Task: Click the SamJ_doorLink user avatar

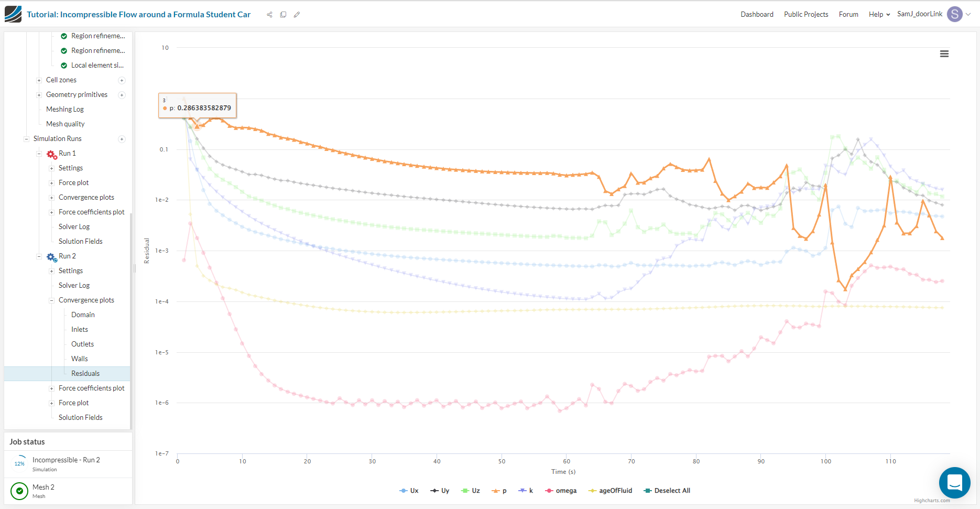Action: click(x=955, y=14)
